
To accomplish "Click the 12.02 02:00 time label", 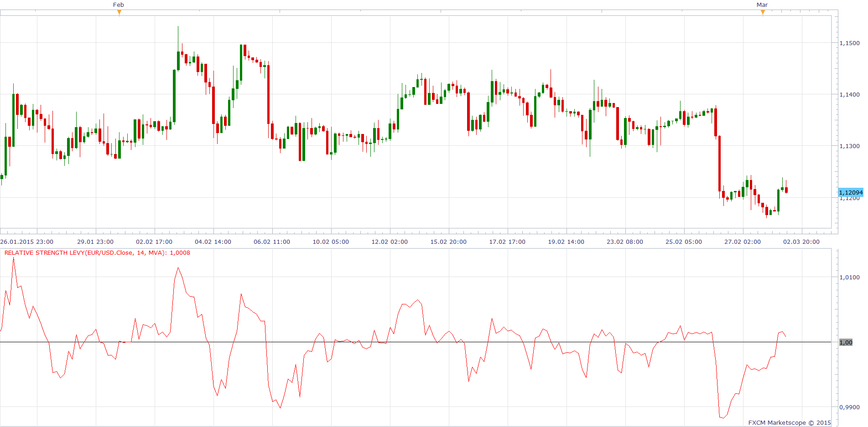I will tap(390, 242).
